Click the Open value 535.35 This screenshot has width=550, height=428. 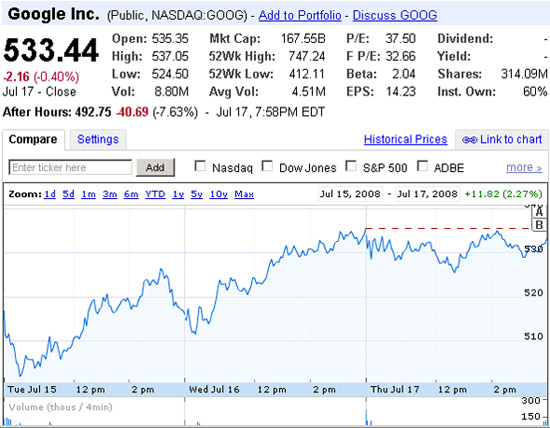(170, 38)
